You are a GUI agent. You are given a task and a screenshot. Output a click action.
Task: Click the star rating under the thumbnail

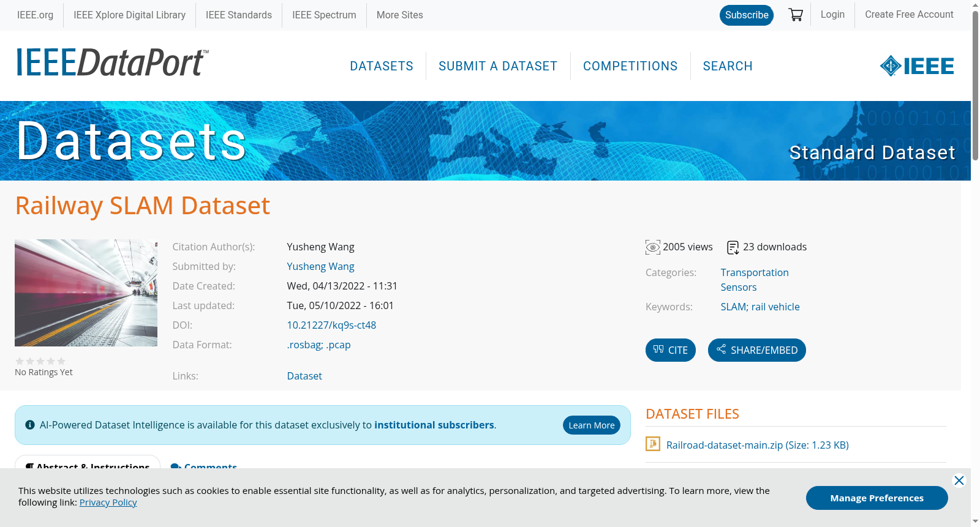(x=40, y=361)
